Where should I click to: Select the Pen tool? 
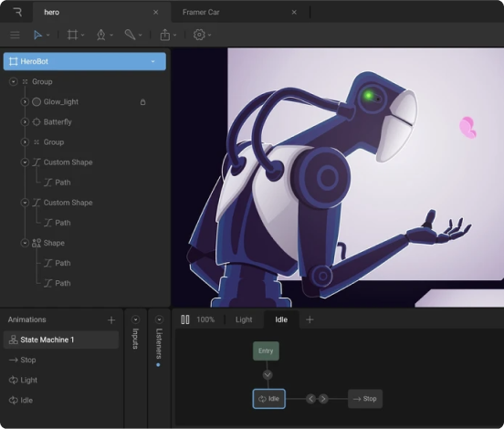click(101, 35)
